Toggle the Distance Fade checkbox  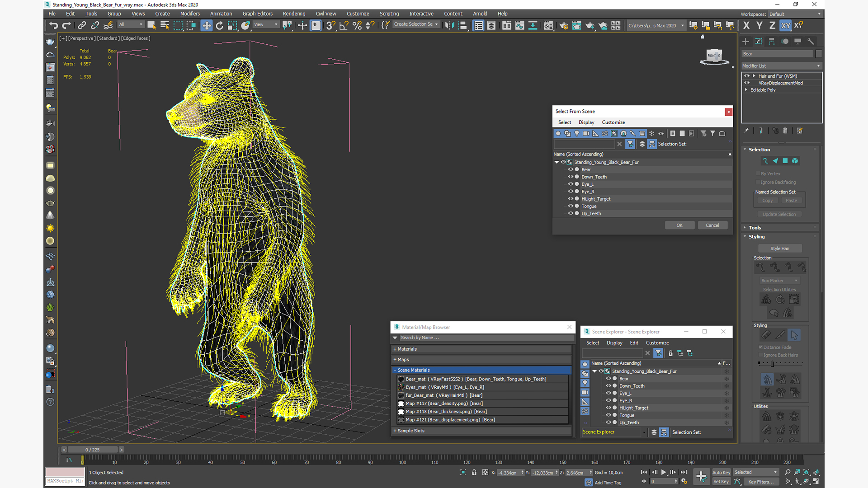pos(761,347)
